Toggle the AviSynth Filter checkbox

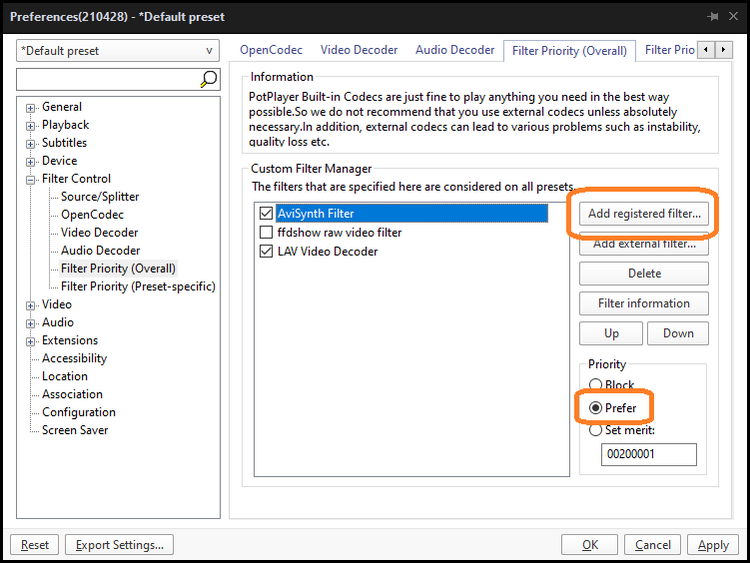tap(266, 213)
